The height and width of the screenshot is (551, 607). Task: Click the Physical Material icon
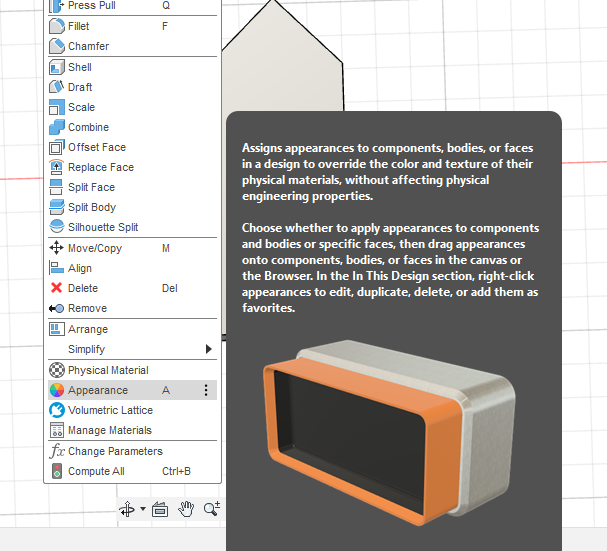click(57, 370)
